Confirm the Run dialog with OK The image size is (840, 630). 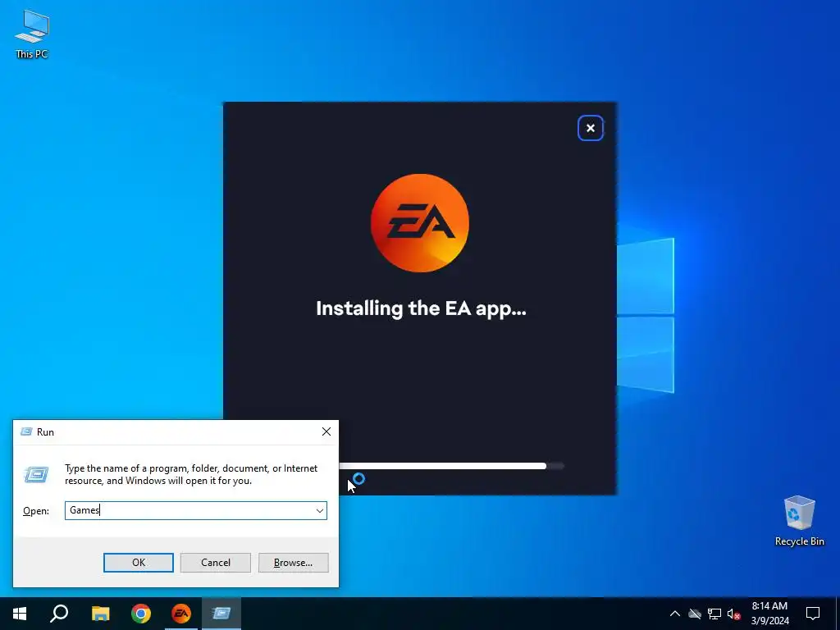point(138,563)
